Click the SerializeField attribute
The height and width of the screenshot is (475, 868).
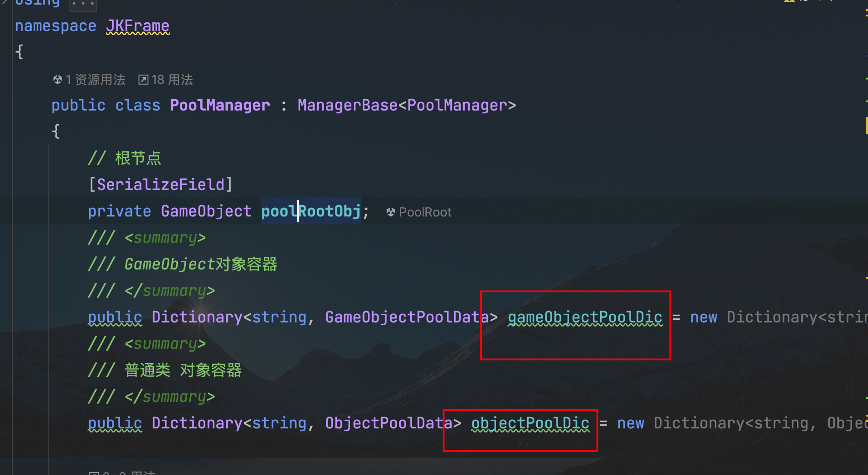point(161,185)
